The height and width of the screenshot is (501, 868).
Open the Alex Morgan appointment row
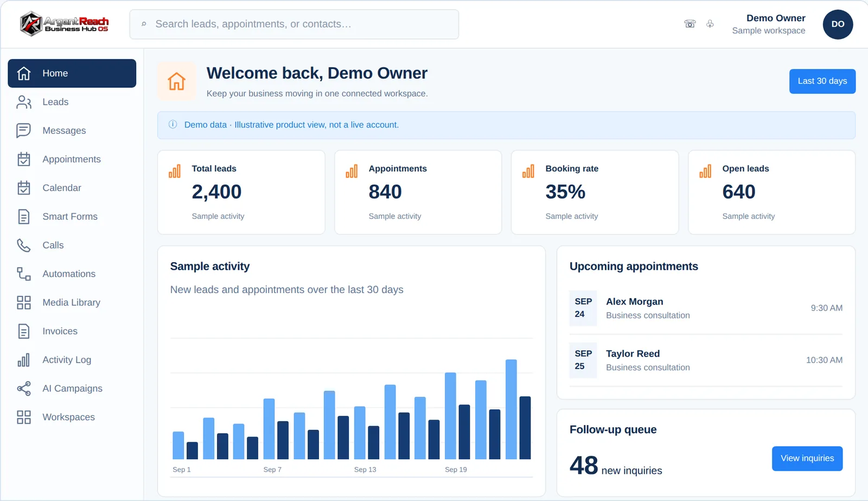(706, 308)
